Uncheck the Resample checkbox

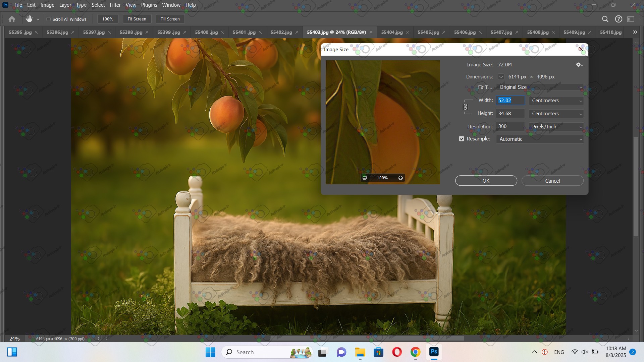pos(462,139)
